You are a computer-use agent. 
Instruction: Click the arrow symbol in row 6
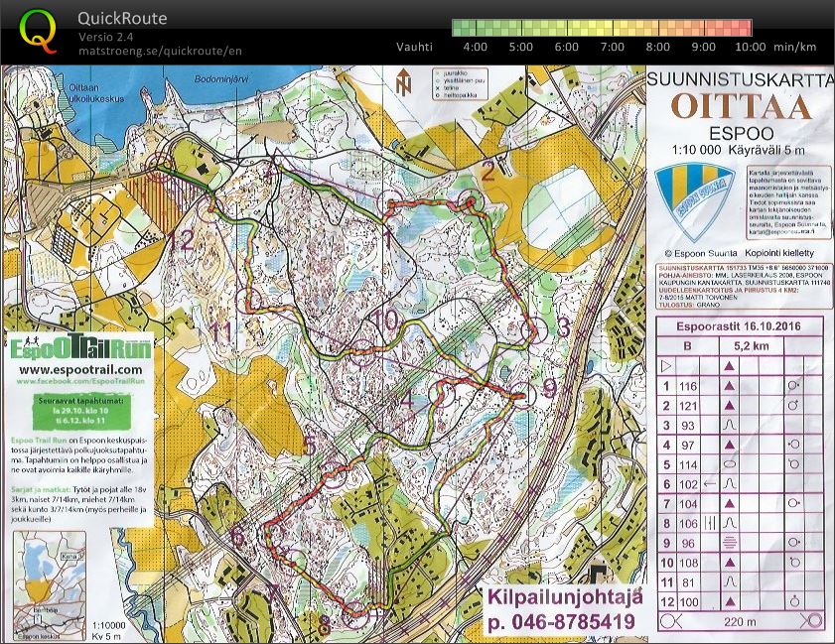tap(710, 484)
